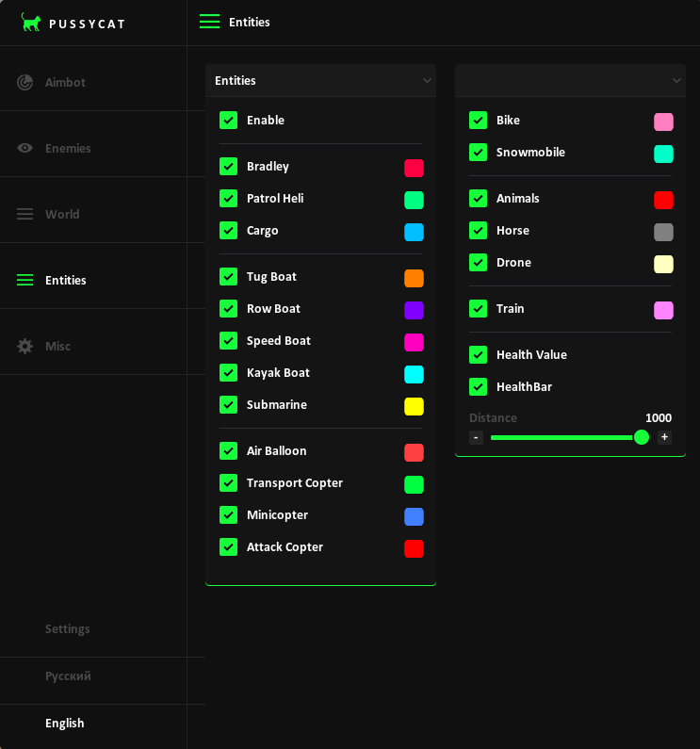Click the World list icon in sidebar
Screen dimensions: 700x749
click(x=25, y=214)
